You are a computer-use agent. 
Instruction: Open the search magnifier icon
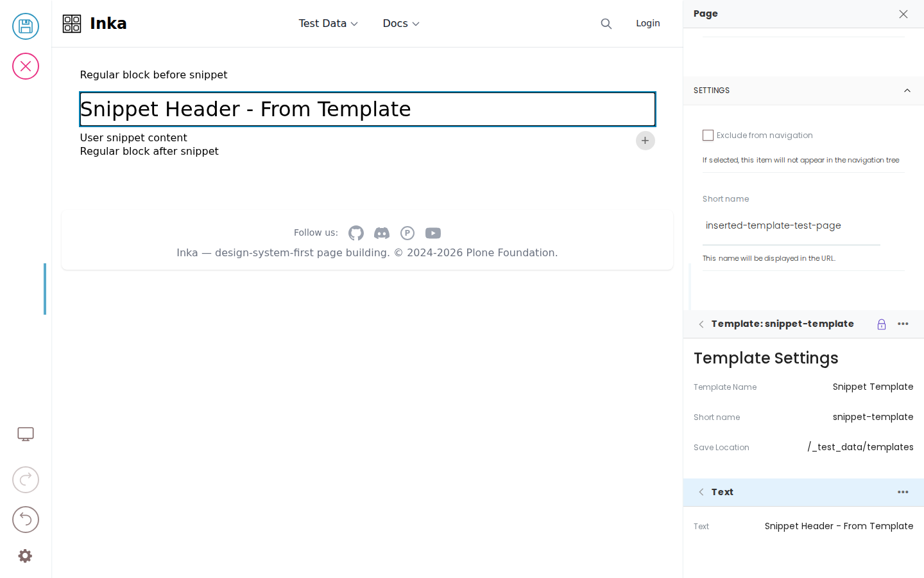click(x=606, y=24)
